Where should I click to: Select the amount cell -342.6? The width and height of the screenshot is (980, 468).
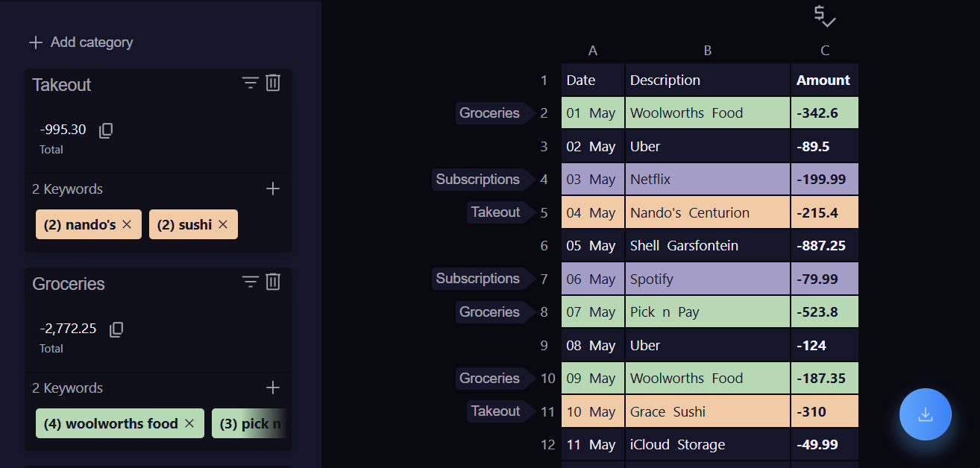point(825,113)
